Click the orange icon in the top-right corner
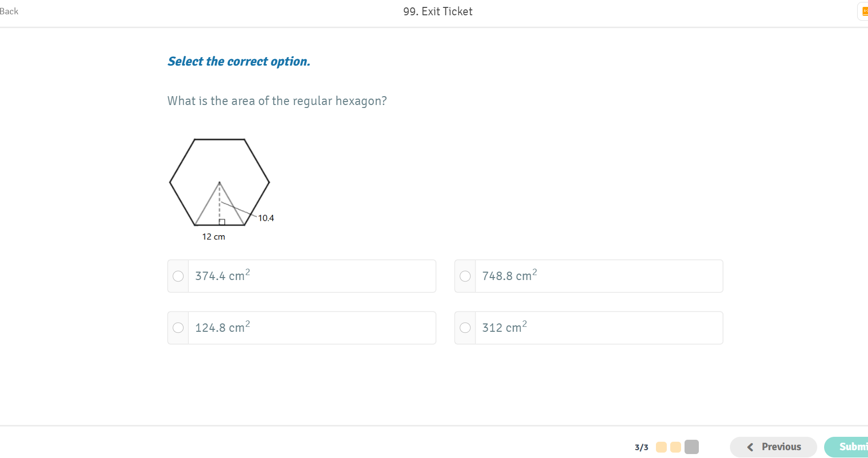 click(x=865, y=11)
